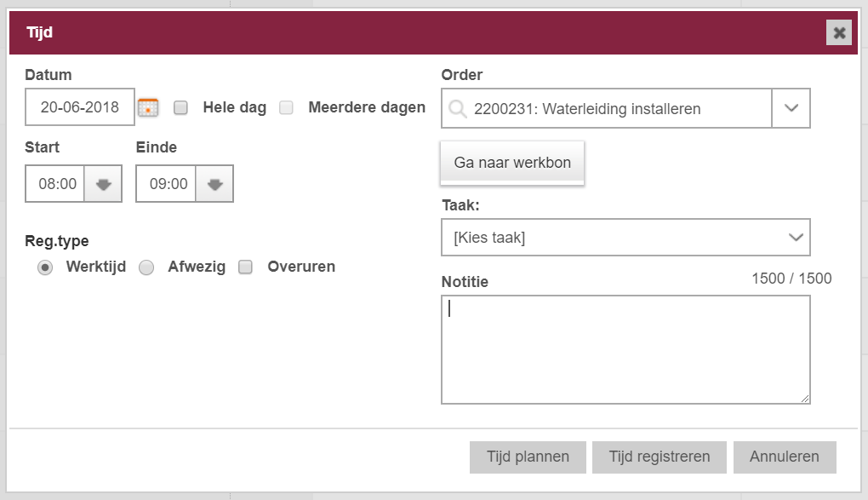
Task: Click inside the Notitie text area
Action: coord(625,350)
